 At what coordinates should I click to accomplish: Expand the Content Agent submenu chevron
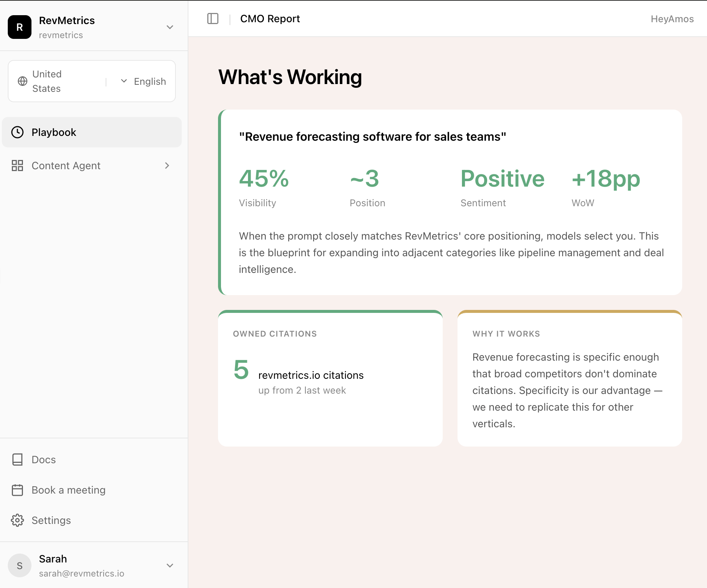[x=167, y=166]
